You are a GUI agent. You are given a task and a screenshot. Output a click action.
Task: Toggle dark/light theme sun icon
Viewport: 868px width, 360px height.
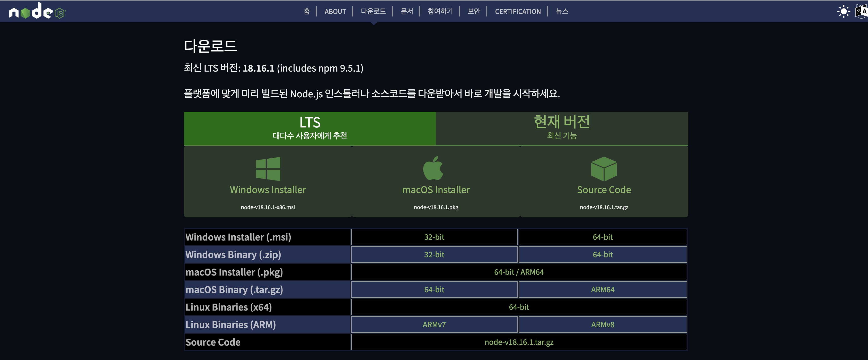(x=843, y=12)
